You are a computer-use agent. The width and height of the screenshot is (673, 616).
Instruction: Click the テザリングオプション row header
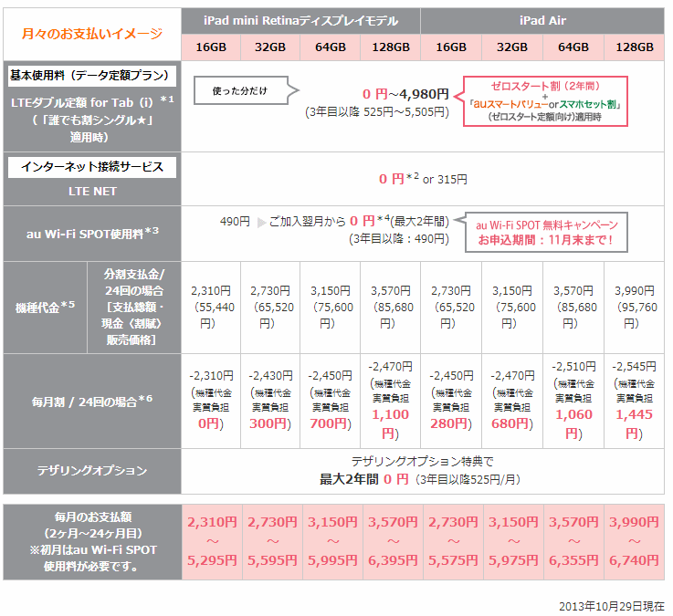(x=91, y=471)
